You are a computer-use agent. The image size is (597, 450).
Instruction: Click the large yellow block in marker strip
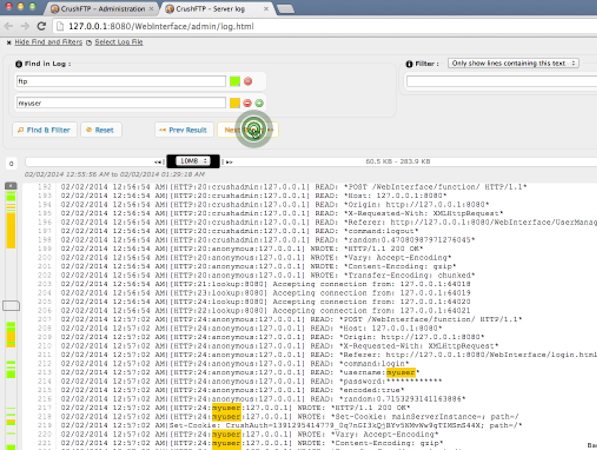click(11, 230)
